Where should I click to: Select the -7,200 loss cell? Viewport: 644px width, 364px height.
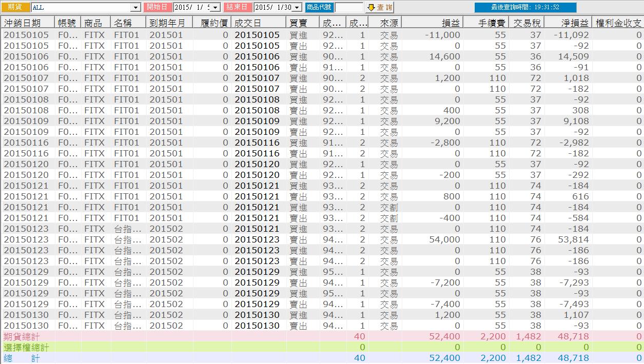pos(445,282)
